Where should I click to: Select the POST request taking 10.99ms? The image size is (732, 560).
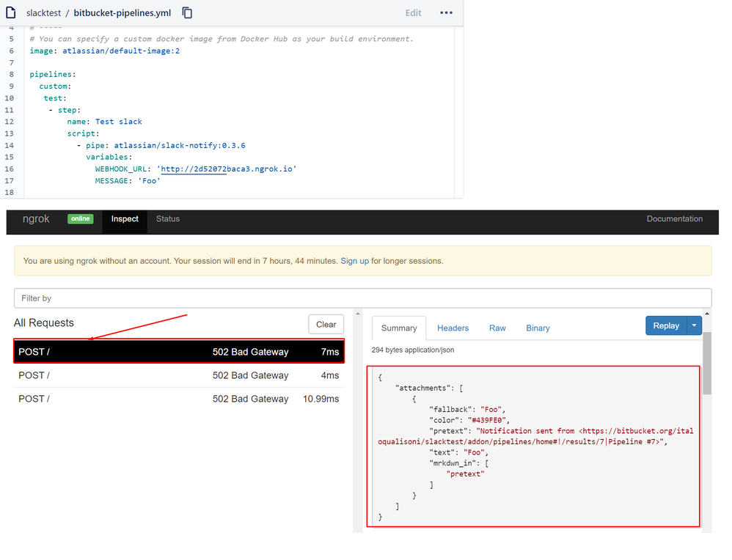click(x=179, y=399)
